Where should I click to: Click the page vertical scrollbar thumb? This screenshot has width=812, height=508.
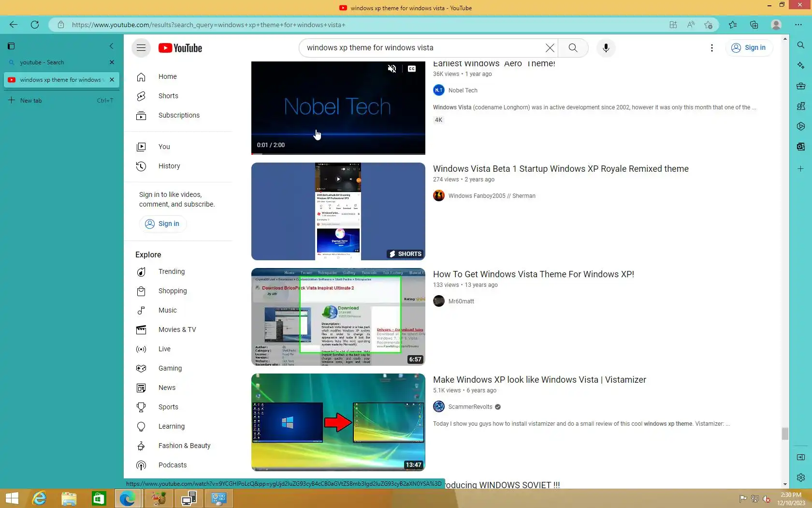[785, 433]
